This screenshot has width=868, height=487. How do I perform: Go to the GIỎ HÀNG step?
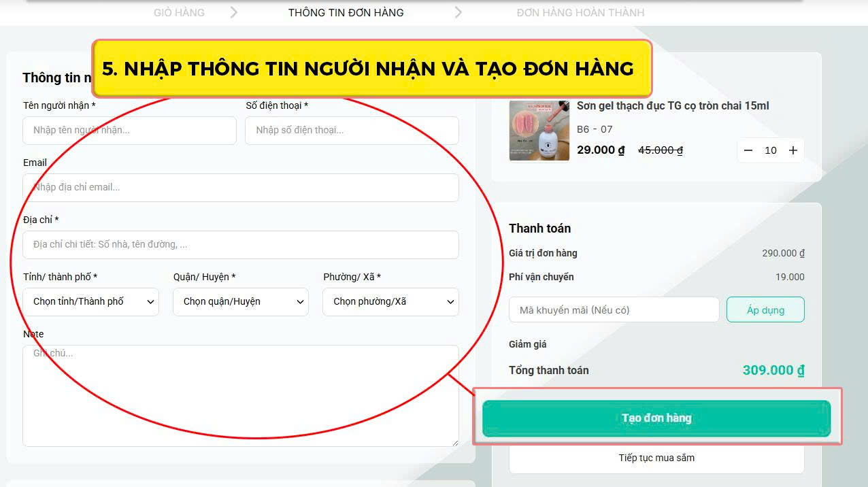coord(179,12)
